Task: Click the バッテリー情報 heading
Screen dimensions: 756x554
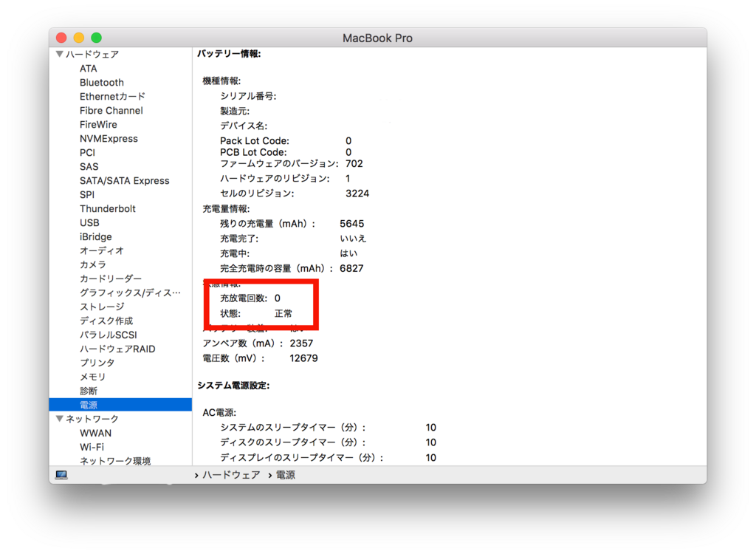Action: 229,54
